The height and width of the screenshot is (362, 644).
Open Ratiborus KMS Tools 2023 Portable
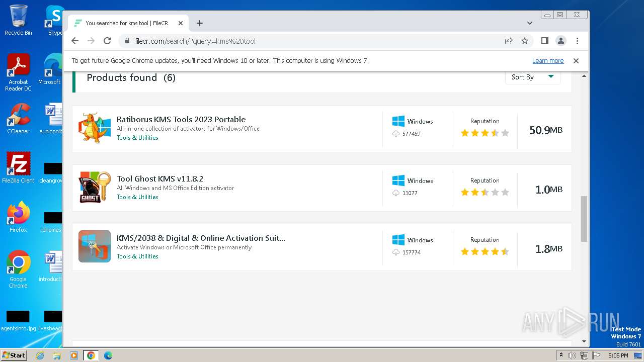point(181,120)
